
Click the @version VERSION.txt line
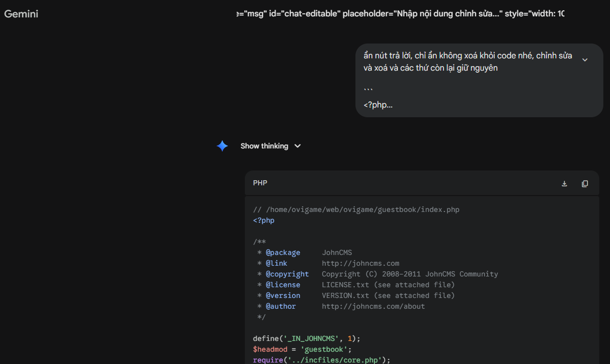pyautogui.click(x=355, y=295)
